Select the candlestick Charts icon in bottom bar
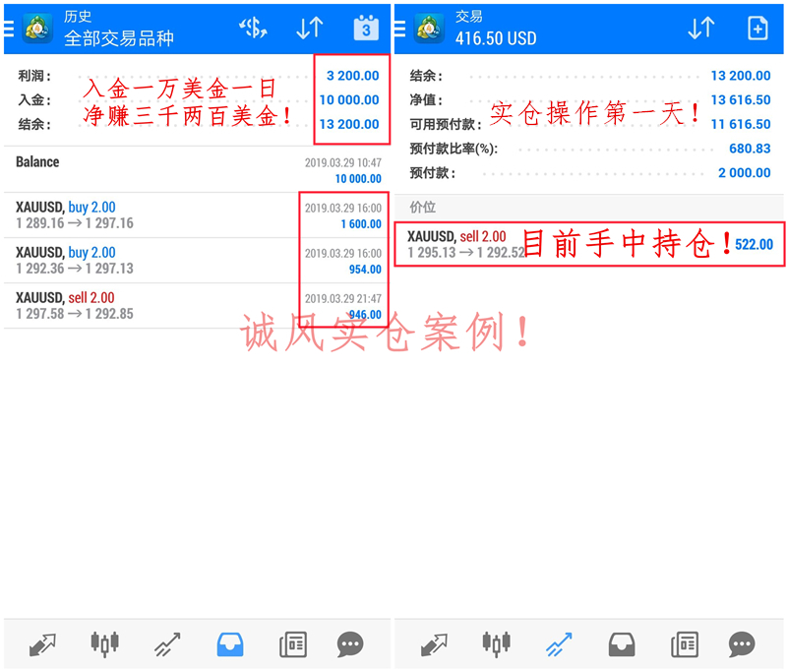The image size is (787, 672). point(104,644)
